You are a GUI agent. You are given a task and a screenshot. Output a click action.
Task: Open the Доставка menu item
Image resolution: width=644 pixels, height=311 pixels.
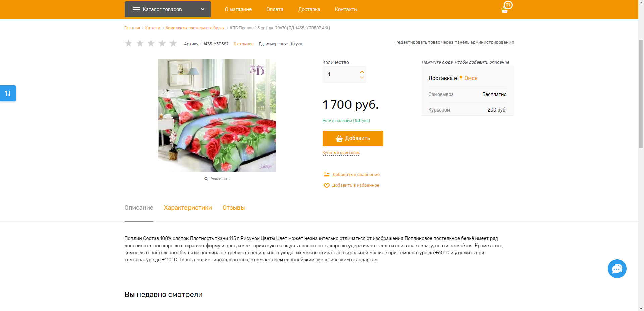309,9
